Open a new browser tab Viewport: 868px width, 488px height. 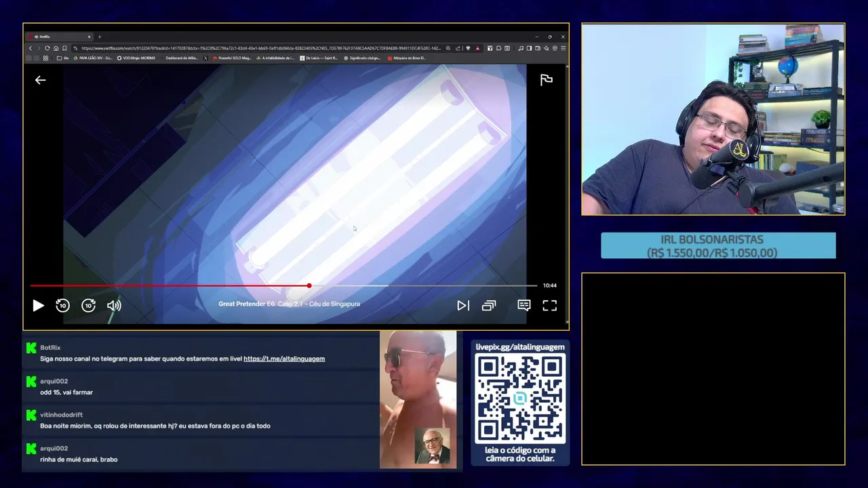(x=99, y=37)
